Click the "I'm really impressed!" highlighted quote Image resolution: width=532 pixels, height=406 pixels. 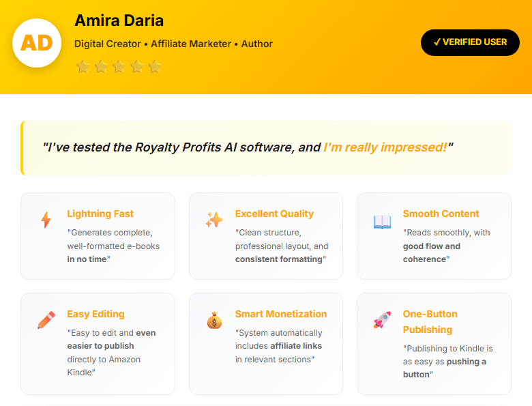coord(385,147)
